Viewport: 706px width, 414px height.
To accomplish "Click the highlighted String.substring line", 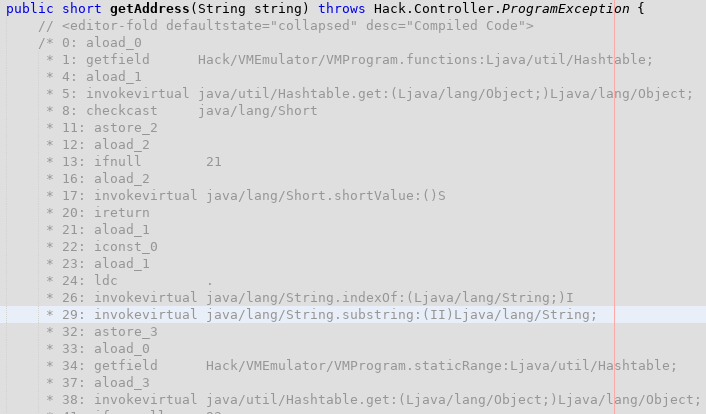I will pos(321,314).
